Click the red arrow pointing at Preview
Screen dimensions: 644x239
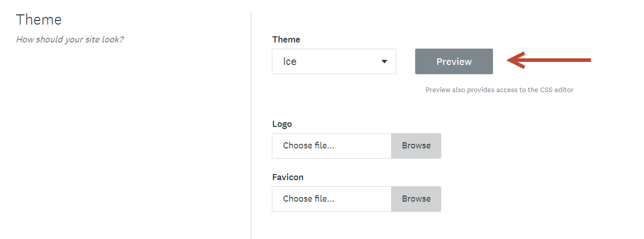pos(548,60)
